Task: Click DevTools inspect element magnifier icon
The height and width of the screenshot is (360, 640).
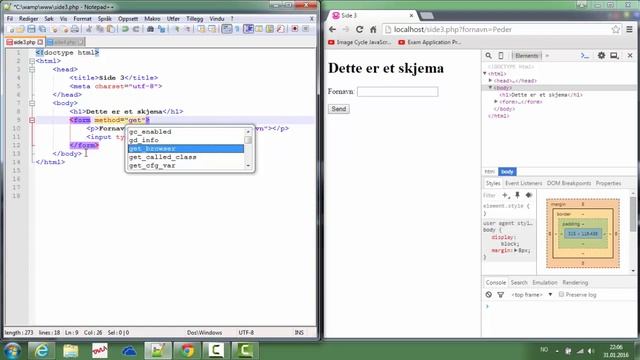Action: 488,56
